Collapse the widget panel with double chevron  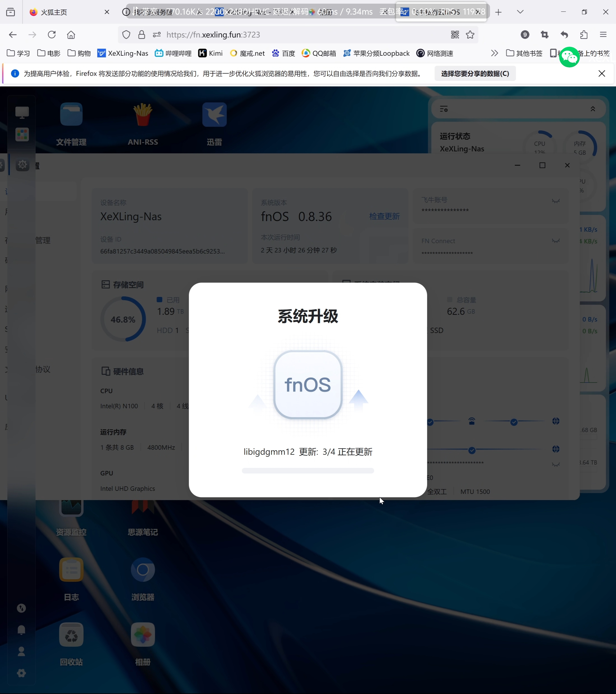tap(593, 109)
